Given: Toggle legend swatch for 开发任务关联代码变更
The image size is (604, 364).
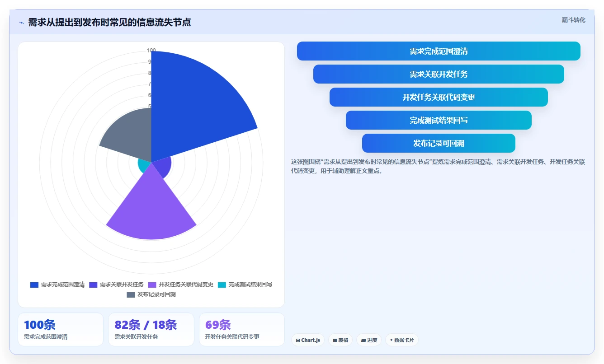Looking at the screenshot, I should [x=152, y=285].
